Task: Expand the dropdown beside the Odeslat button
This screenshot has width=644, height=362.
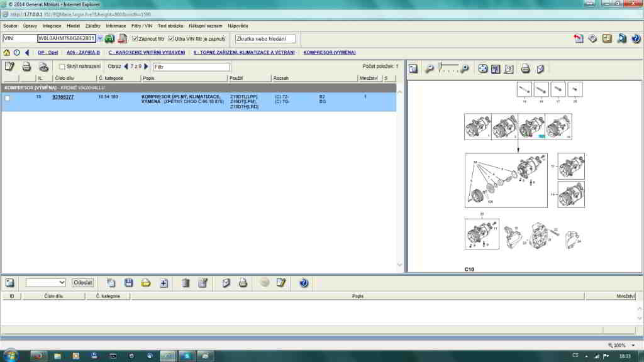Action: tap(61, 283)
